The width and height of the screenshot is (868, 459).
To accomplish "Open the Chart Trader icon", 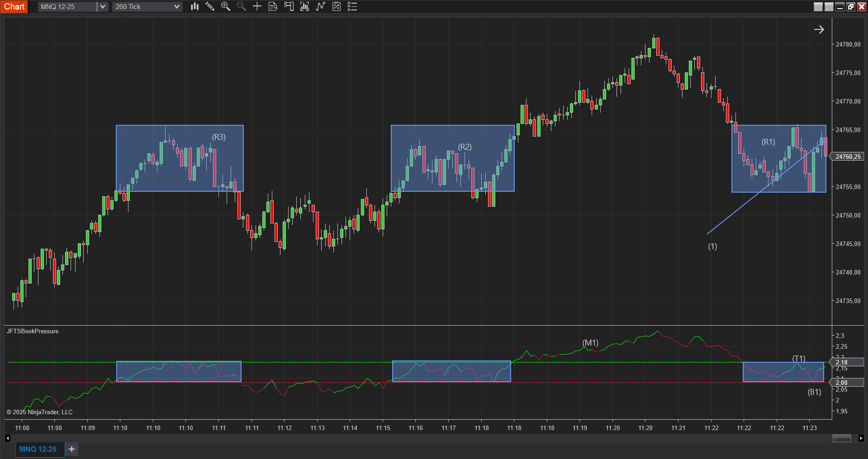I will coord(289,6).
